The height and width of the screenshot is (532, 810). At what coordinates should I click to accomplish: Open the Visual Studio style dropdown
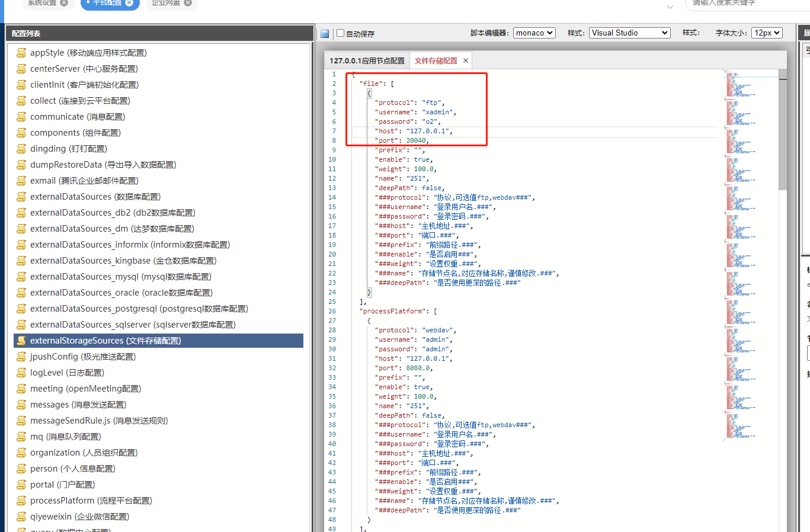click(x=629, y=33)
